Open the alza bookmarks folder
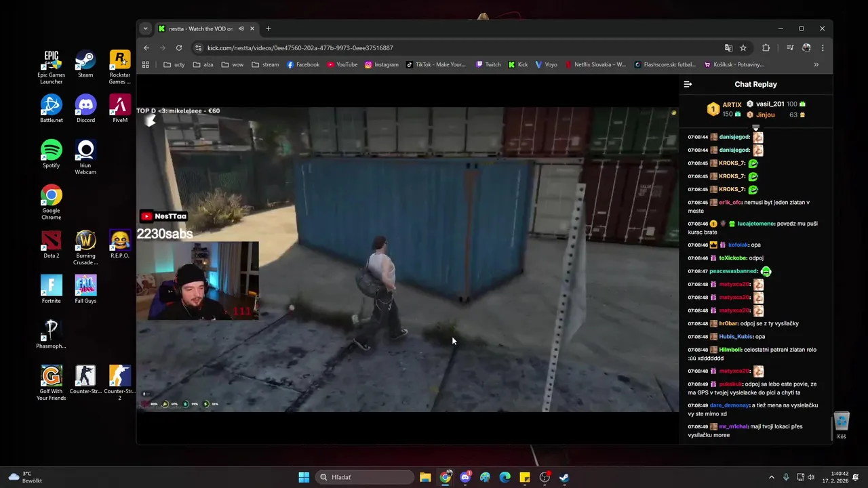 click(x=203, y=64)
